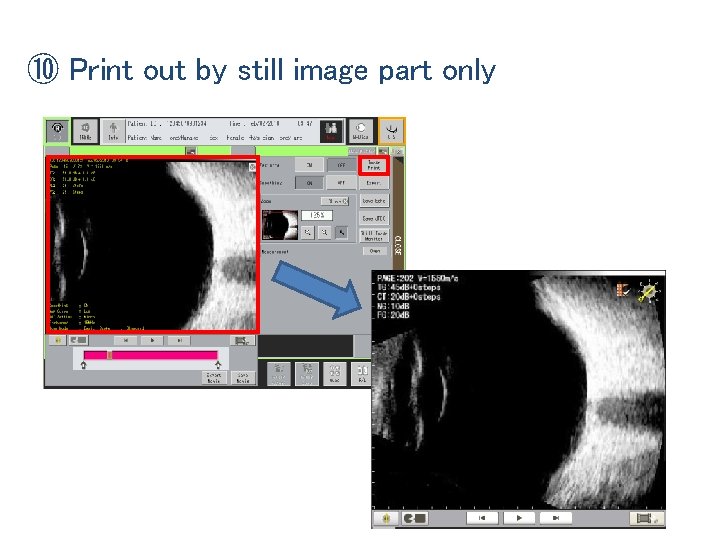Click the zoom preview thumbnail
Image resolution: width=720 pixels, height=540 pixels.
coord(280,225)
